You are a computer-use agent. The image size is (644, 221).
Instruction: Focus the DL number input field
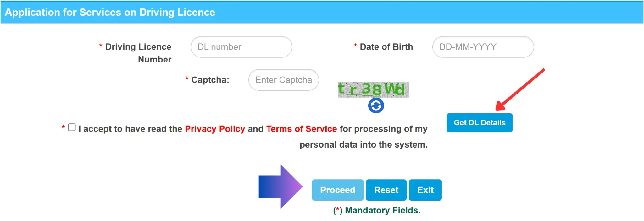point(241,47)
